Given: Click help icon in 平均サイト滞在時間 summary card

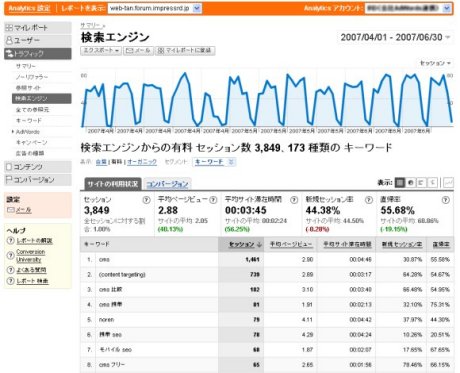Looking at the screenshot, I should [x=294, y=200].
